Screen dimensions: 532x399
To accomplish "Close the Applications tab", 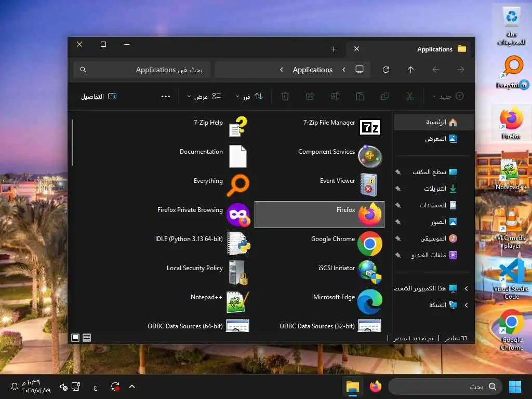I will tap(356, 49).
